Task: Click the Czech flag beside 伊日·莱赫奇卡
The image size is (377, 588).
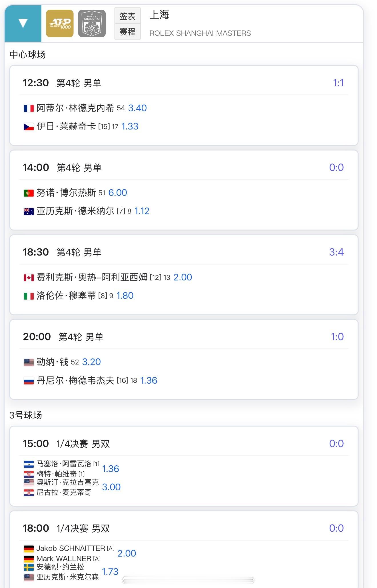Action: click(29, 127)
